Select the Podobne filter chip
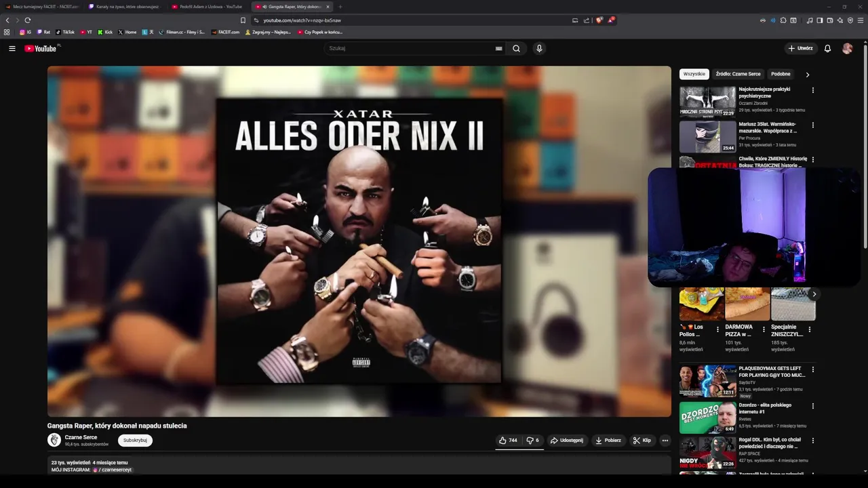This screenshot has height=488, width=868. pyautogui.click(x=781, y=74)
